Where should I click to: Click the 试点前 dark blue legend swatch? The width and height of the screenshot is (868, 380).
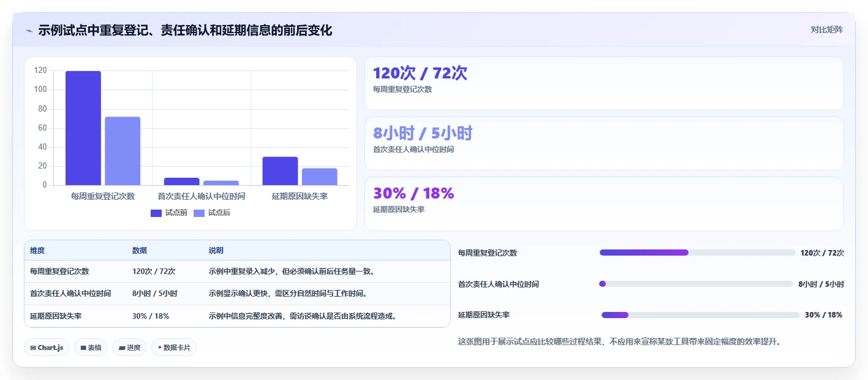[156, 213]
